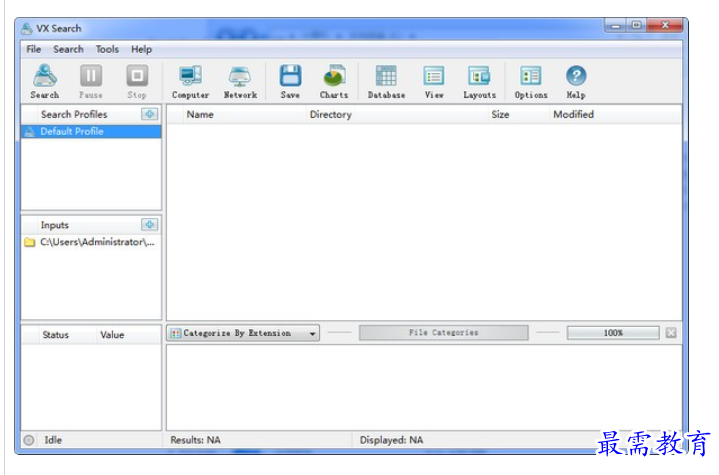The image size is (719, 475).
Task: Open the Computer search icon
Action: coord(190,81)
